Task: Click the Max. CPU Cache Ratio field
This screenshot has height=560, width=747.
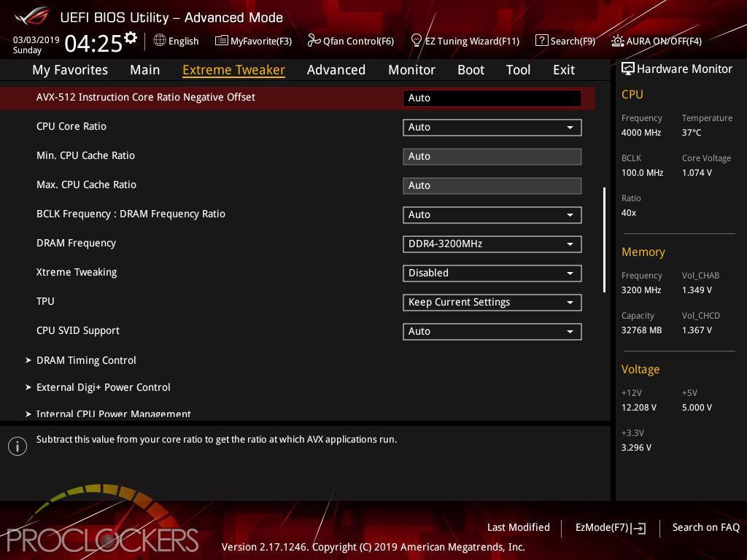Action: tap(492, 186)
